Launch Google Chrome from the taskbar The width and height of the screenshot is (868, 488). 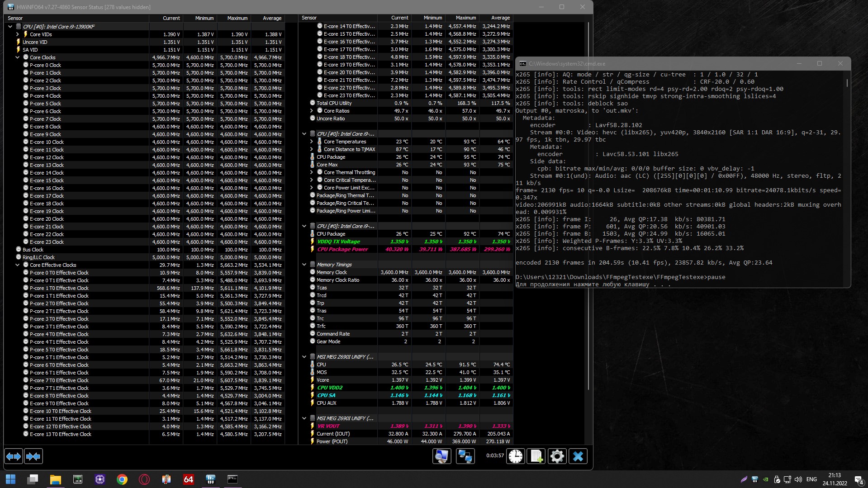(x=122, y=479)
